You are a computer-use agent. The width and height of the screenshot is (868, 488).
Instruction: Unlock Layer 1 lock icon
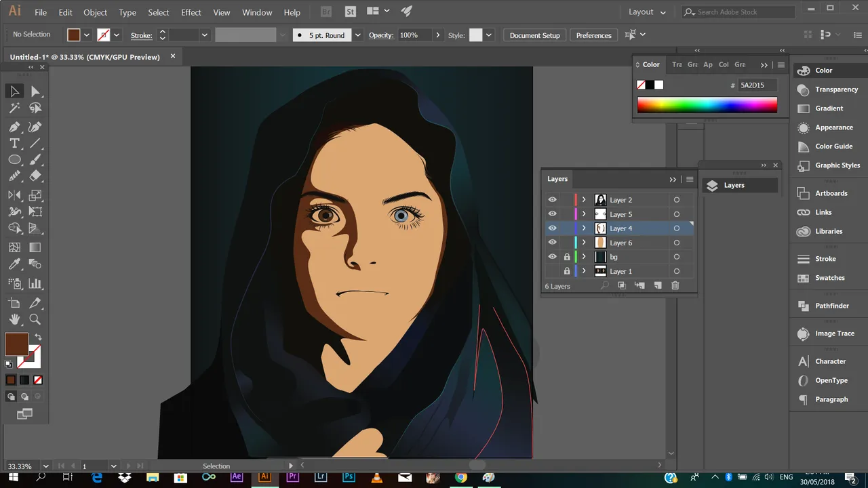(567, 271)
